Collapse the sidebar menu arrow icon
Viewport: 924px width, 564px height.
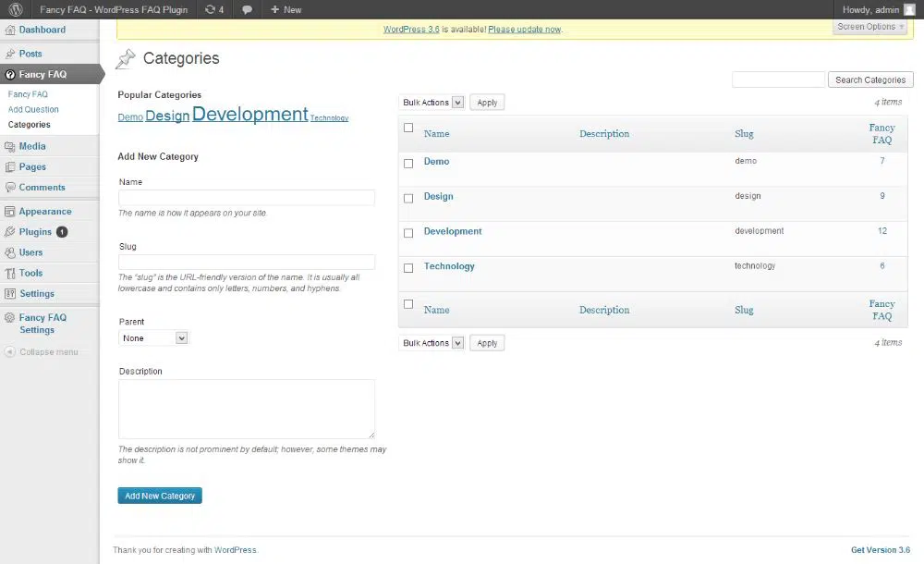(x=10, y=352)
